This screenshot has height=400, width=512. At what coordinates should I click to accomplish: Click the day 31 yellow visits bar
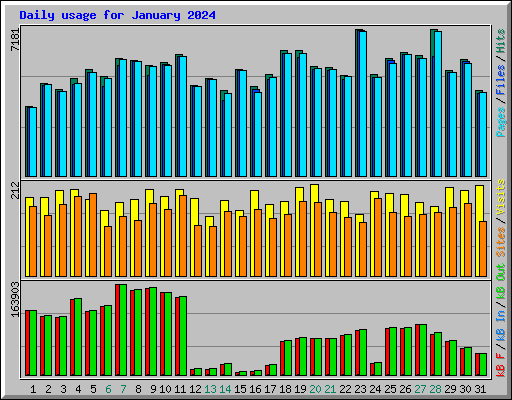tap(477, 231)
